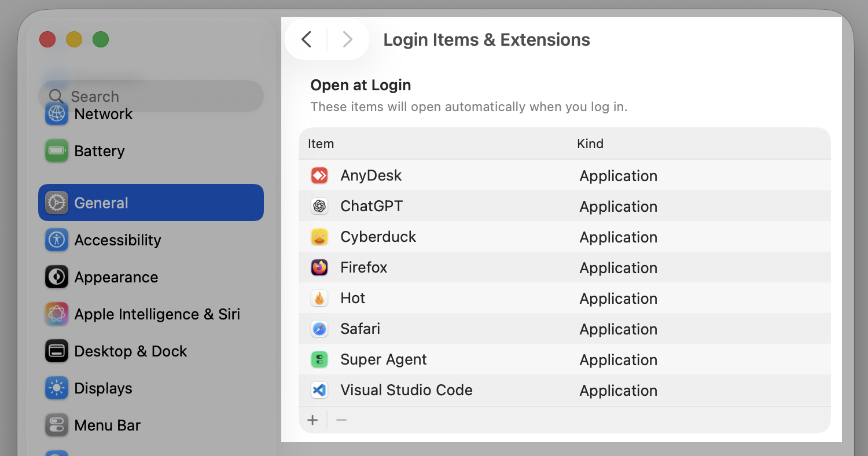Click the Accessibility icon in sidebar
Image resolution: width=868 pixels, height=456 pixels.
pos(57,240)
